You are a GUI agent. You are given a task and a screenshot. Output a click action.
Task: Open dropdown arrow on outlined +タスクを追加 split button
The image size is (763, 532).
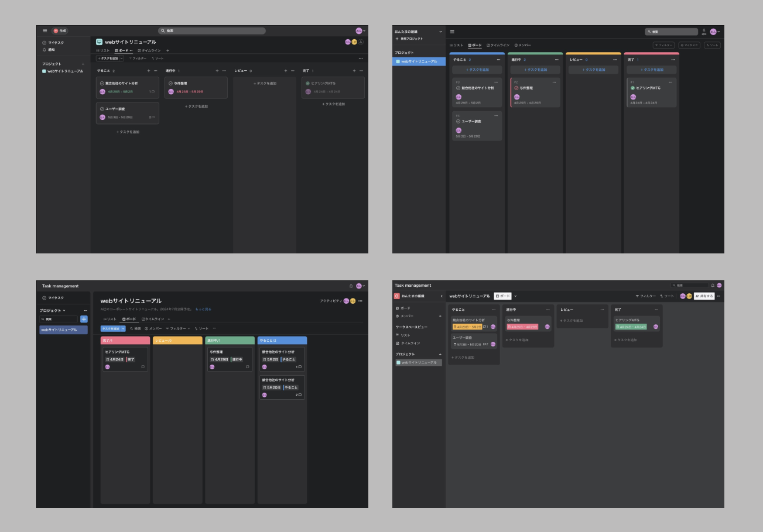(122, 59)
